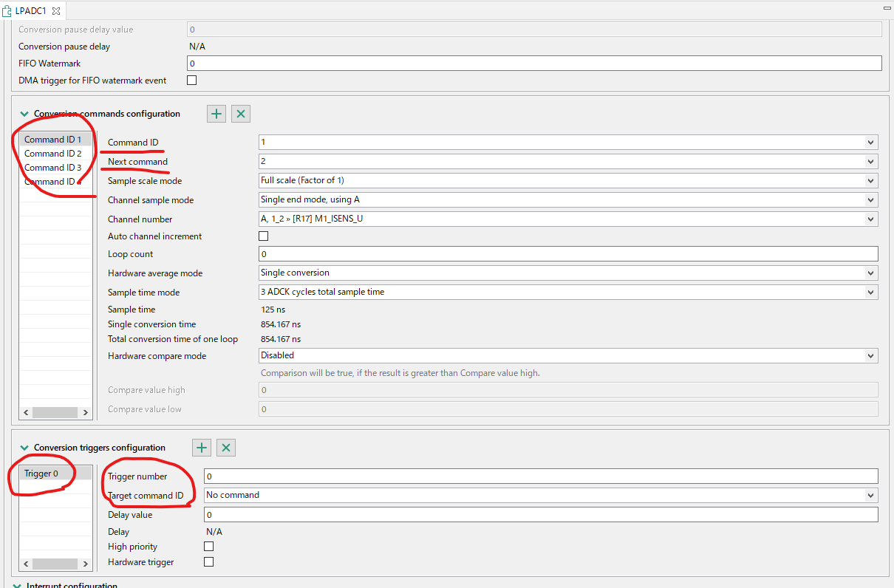Click the right scroll arrow under the command list
Image resolution: width=894 pixels, height=588 pixels.
pyautogui.click(x=86, y=412)
